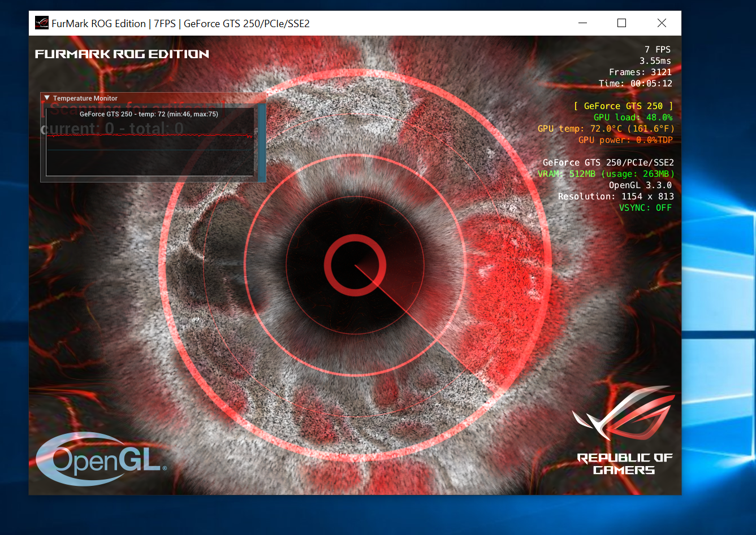Viewport: 756px width, 535px height.
Task: Click the temperature history graph
Action: pyautogui.click(x=150, y=141)
